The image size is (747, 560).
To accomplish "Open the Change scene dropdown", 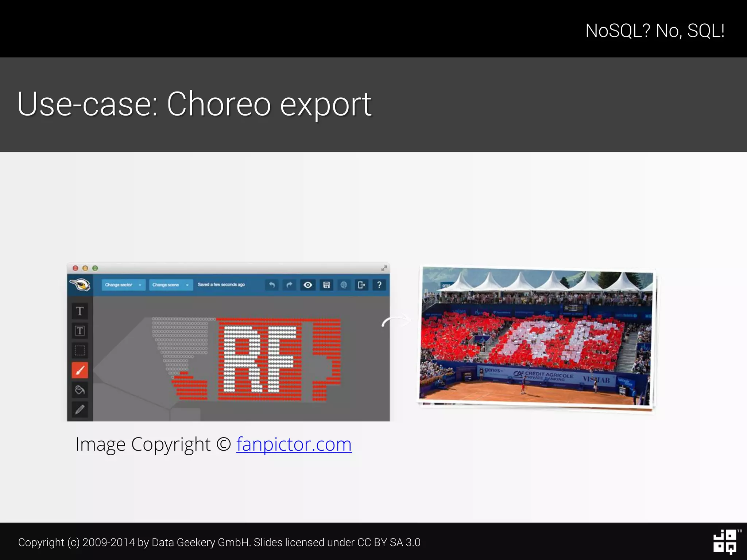I will pyautogui.click(x=171, y=285).
